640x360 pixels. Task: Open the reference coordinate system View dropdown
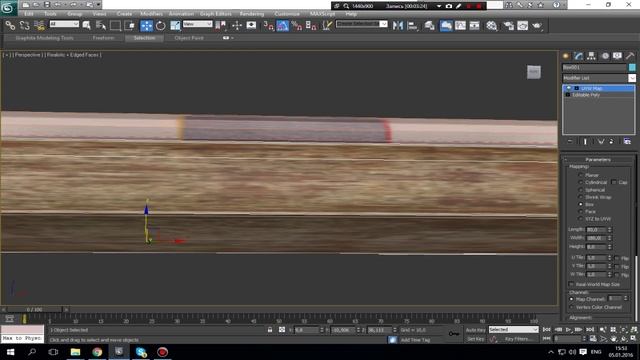pos(198,24)
